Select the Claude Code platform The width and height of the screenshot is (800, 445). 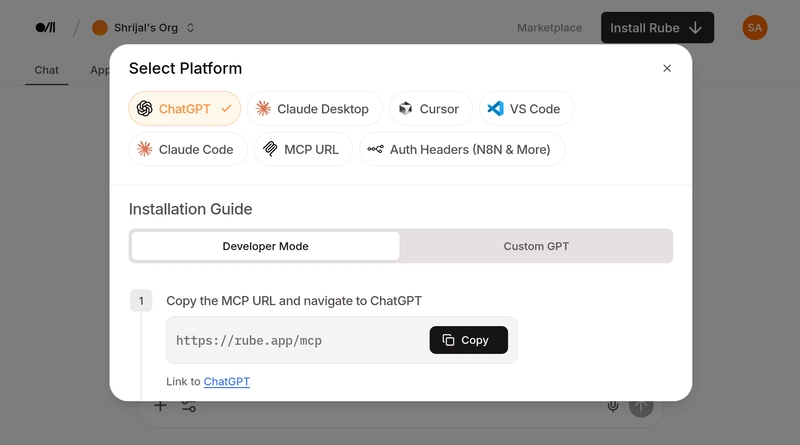[185, 150]
